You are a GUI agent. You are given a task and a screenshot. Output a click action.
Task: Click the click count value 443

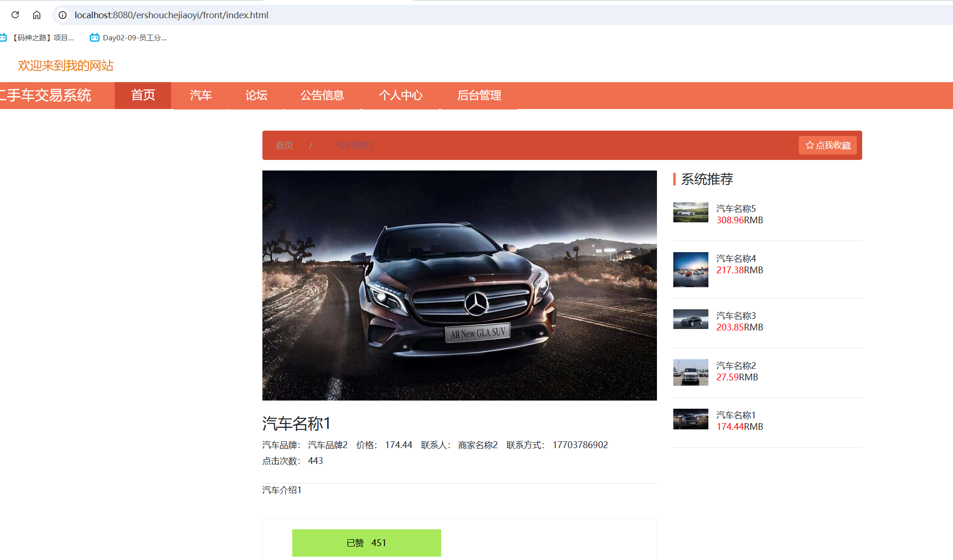315,461
